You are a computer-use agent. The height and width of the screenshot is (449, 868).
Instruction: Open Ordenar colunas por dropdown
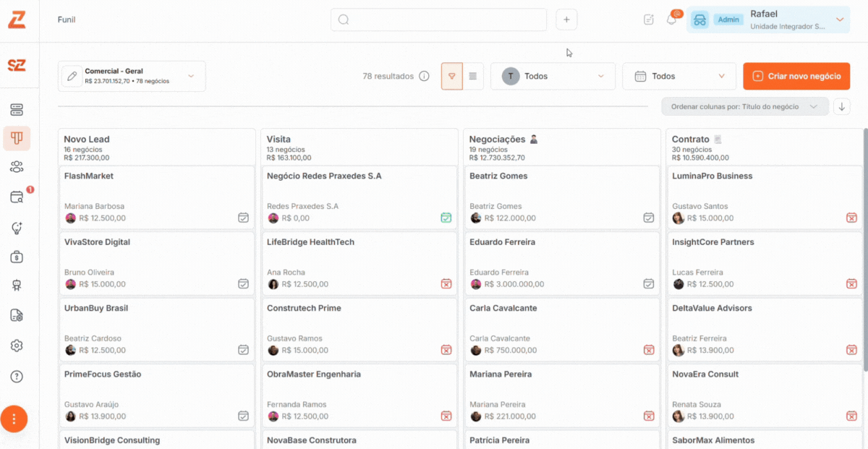(745, 106)
